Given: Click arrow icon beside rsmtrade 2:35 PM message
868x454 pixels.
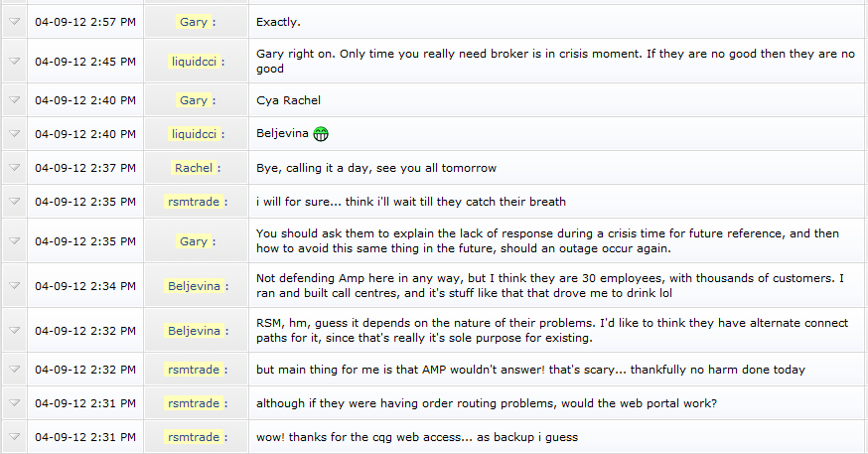Looking at the screenshot, I should pos(14,202).
